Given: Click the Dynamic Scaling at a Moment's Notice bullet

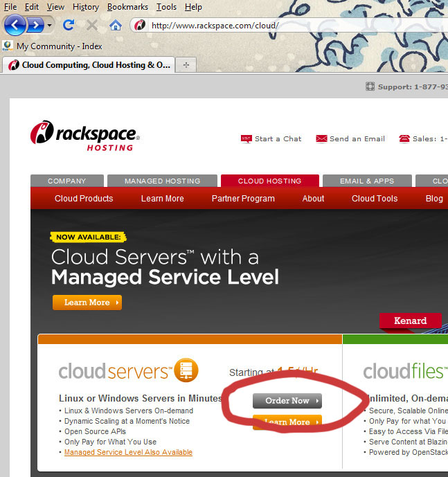Looking at the screenshot, I should tap(127, 421).
